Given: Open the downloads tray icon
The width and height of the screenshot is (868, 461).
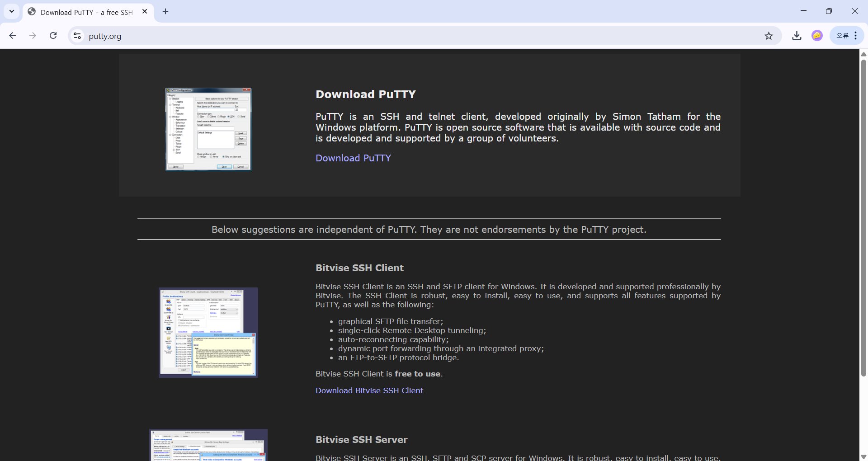Looking at the screenshot, I should tap(797, 36).
